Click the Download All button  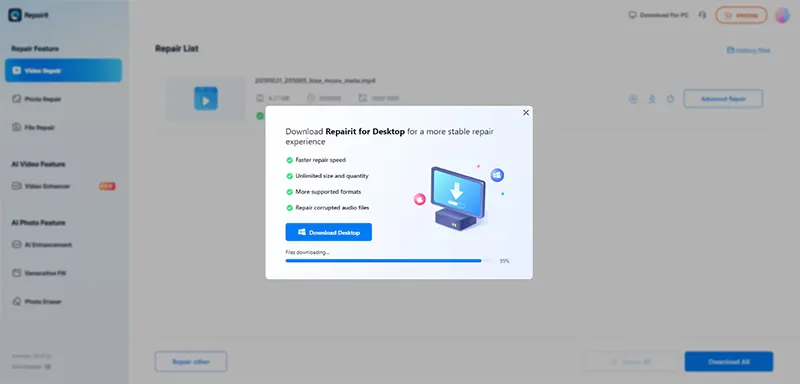pyautogui.click(x=729, y=362)
